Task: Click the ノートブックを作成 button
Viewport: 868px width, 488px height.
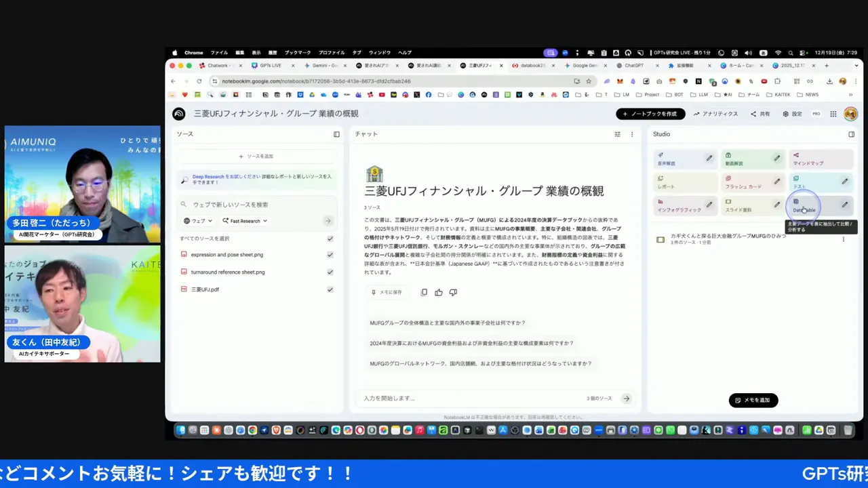Action: [650, 113]
